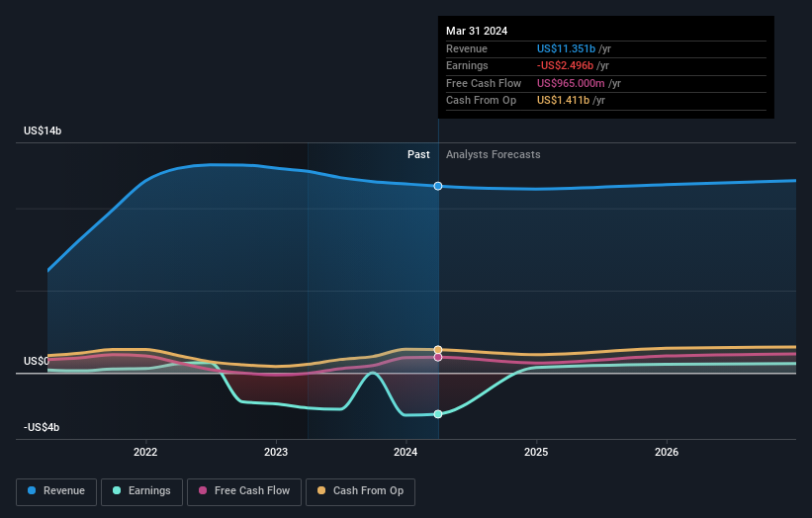Click the US$1.411b cash from op value
This screenshot has height=518, width=812.
pyautogui.click(x=563, y=101)
